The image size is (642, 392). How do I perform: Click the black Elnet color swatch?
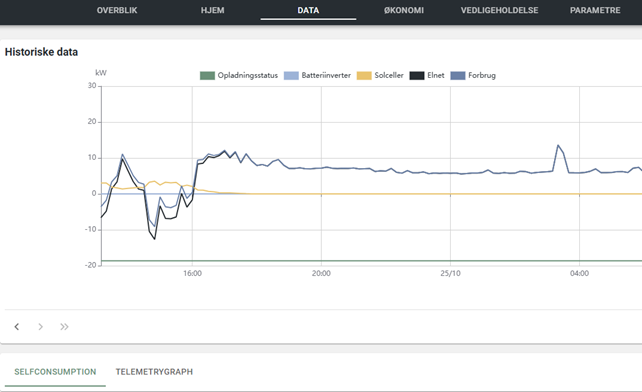(x=417, y=75)
